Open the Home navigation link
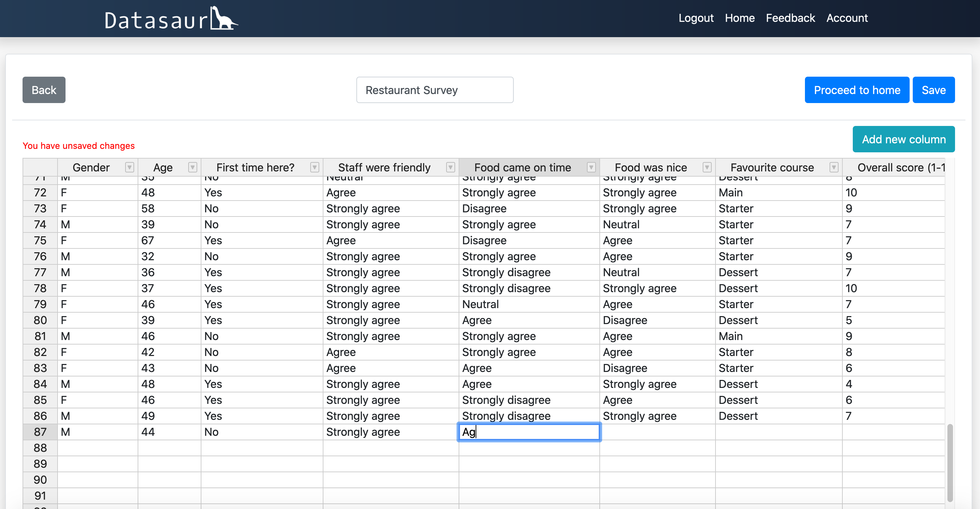 (x=739, y=17)
